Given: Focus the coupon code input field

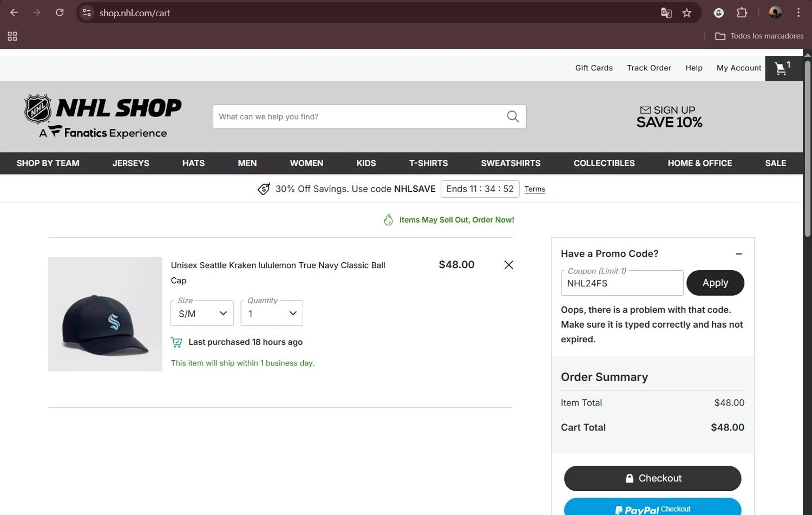Looking at the screenshot, I should [622, 283].
